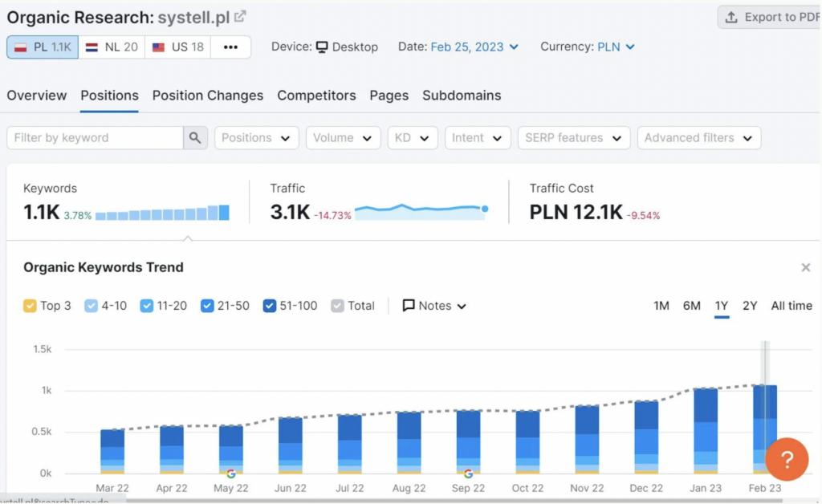The width and height of the screenshot is (822, 504).
Task: Toggle the 51-100 positions checkbox
Action: (x=270, y=306)
